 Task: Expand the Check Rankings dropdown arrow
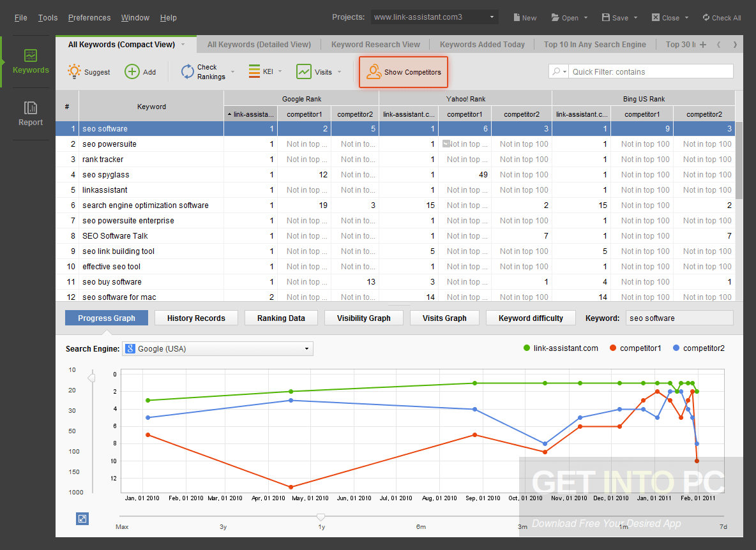coord(233,71)
